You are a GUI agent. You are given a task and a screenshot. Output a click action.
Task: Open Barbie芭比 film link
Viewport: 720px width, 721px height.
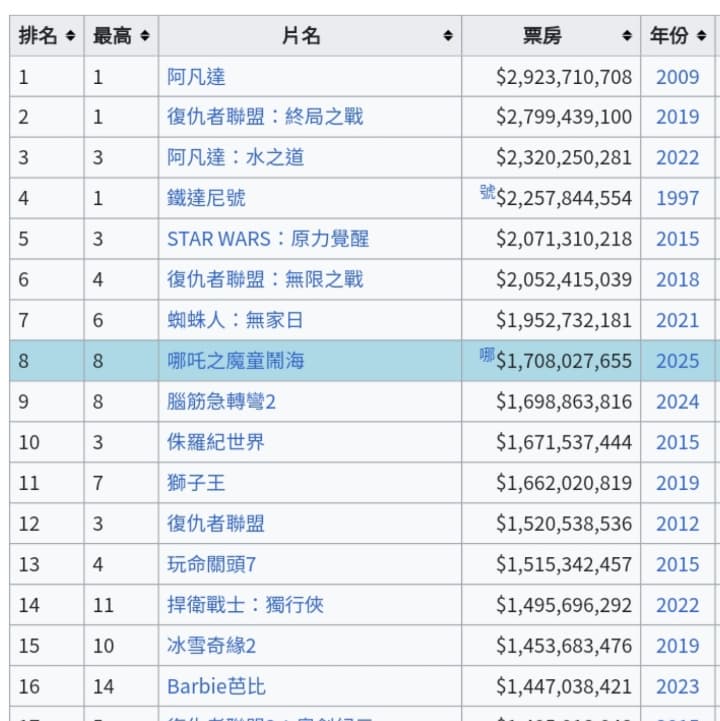(216, 687)
